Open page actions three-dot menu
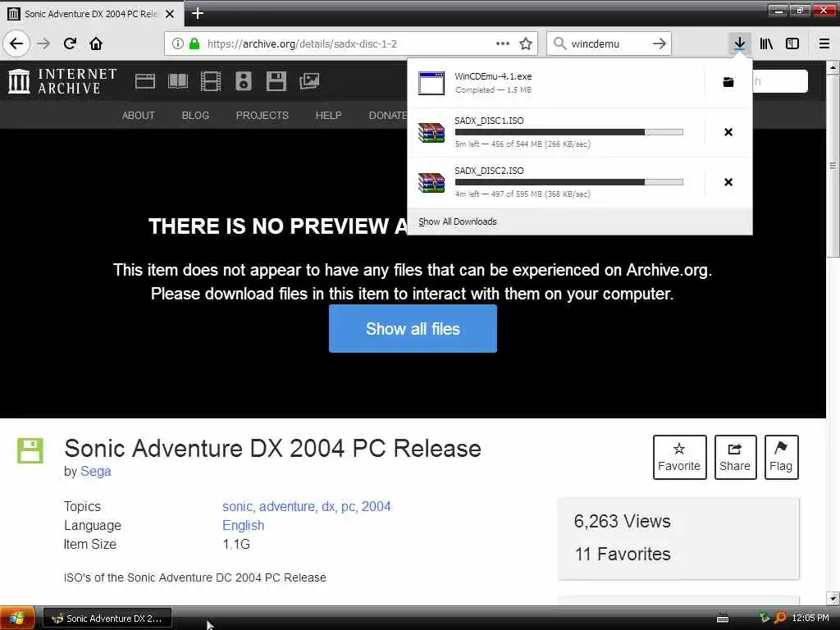840x630 pixels. (503, 43)
